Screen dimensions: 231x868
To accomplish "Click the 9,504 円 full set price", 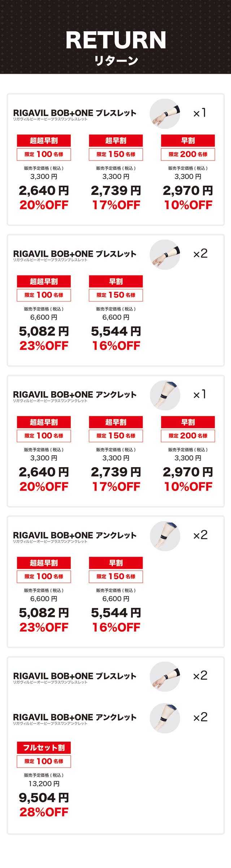I will [x=44, y=797].
